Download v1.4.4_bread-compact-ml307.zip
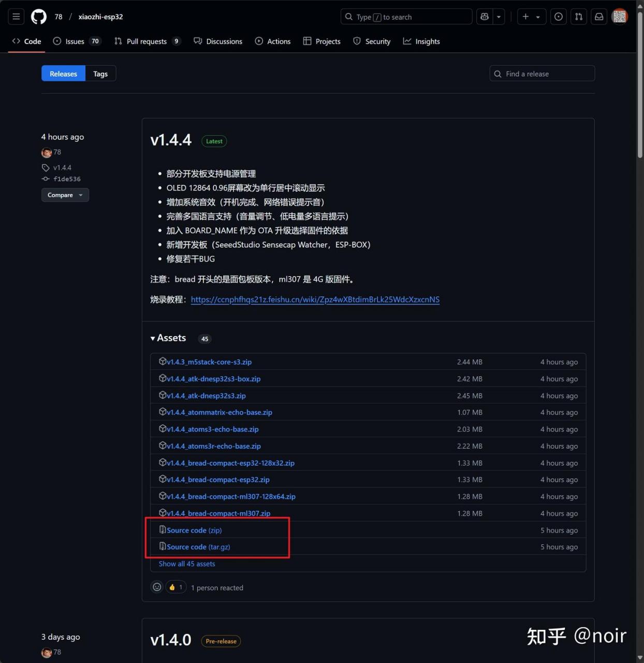The image size is (644, 663). point(218,513)
